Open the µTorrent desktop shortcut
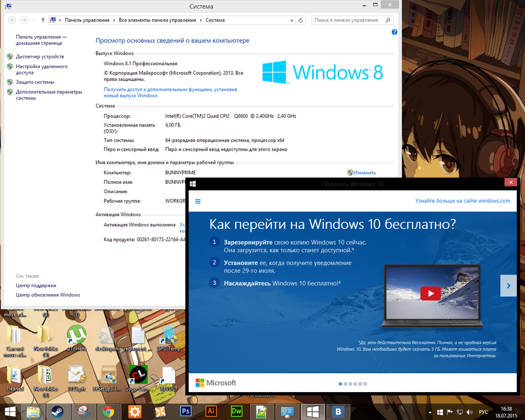This screenshot has height=420, width=525. 77,336
